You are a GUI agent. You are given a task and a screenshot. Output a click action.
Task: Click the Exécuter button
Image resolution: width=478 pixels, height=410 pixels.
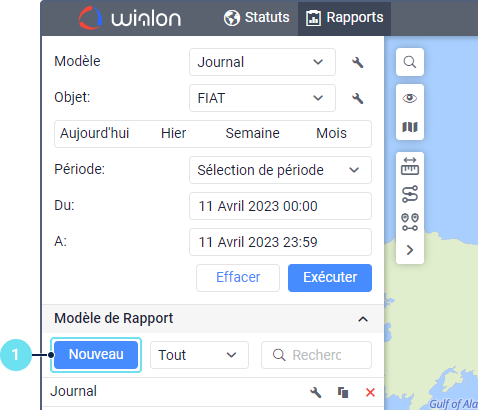[330, 278]
